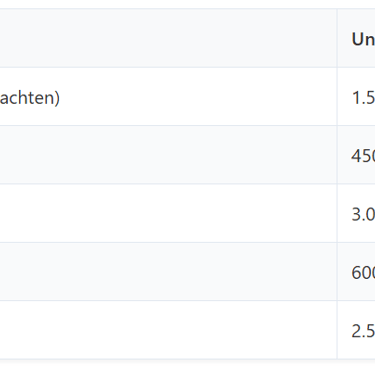Image resolution: width=375 pixels, height=366 pixels.
Task: Select the cell showing "450"
Action: [356, 155]
